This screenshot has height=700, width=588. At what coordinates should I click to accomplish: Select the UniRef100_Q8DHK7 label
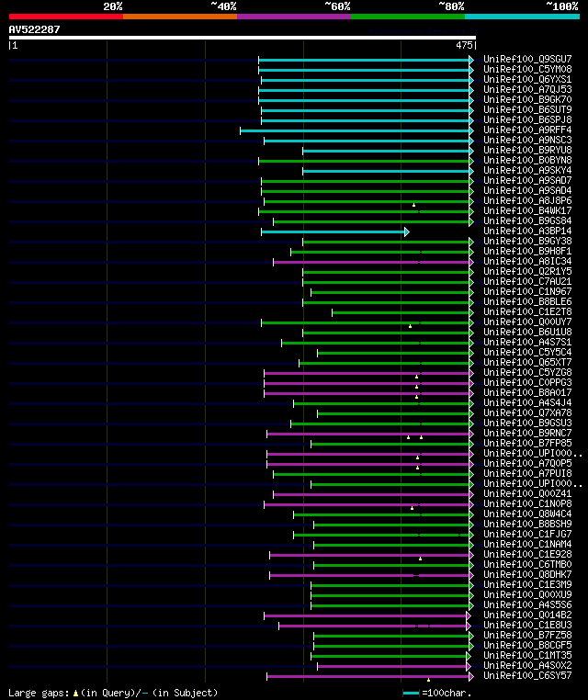click(x=527, y=574)
